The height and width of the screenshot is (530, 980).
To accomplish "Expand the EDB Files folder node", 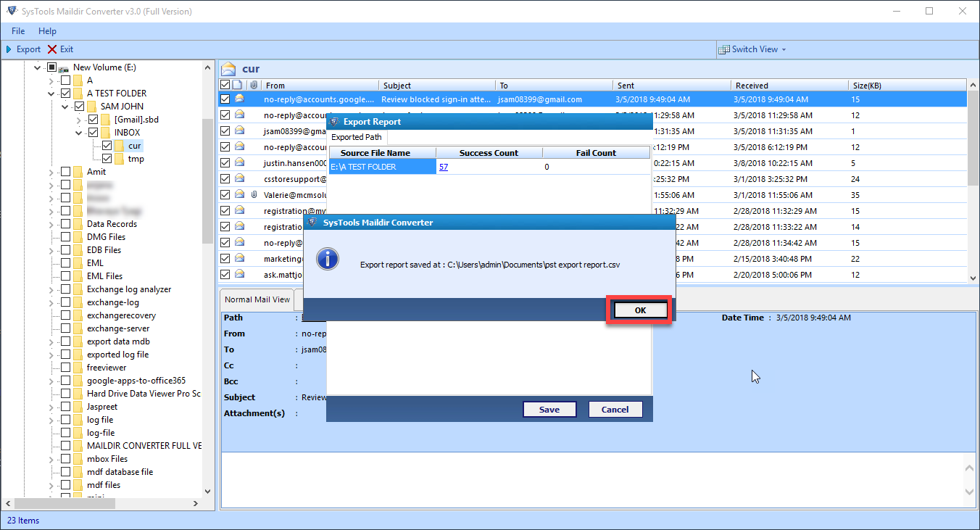I will coord(51,250).
